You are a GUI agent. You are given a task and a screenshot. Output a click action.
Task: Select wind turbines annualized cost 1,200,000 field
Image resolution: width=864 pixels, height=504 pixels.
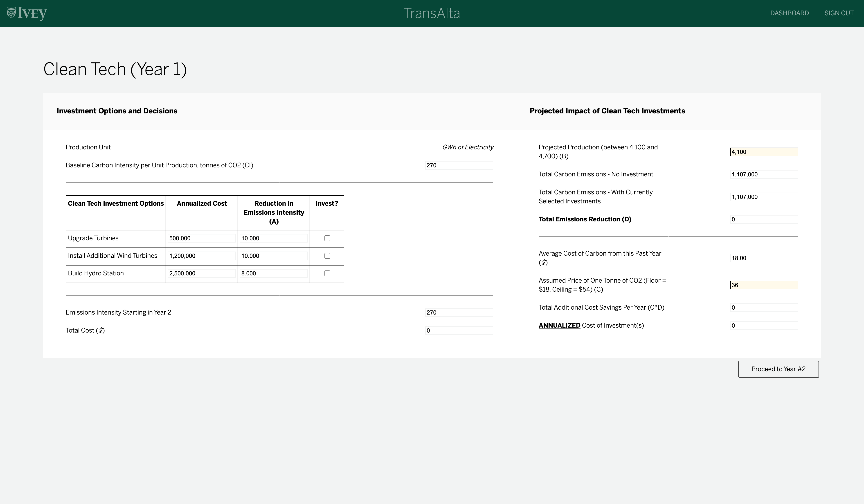pyautogui.click(x=202, y=256)
